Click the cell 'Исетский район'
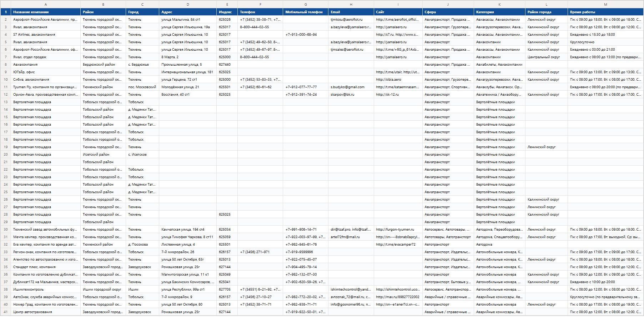Screen dimensions: 644x322 point(103,155)
